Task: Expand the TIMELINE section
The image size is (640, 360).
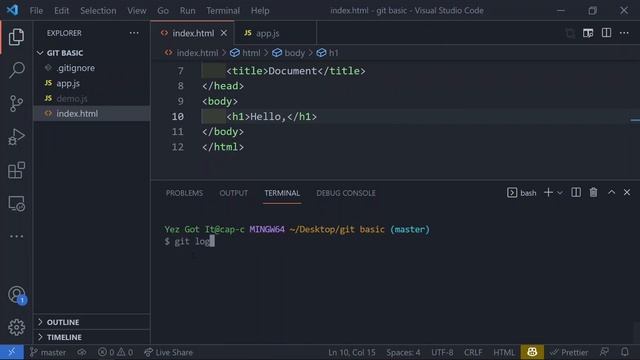Action: tap(92, 337)
